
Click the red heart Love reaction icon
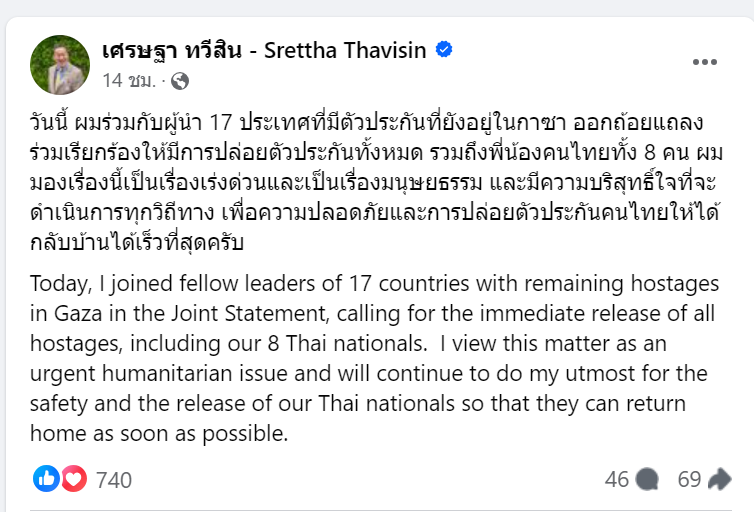click(74, 479)
